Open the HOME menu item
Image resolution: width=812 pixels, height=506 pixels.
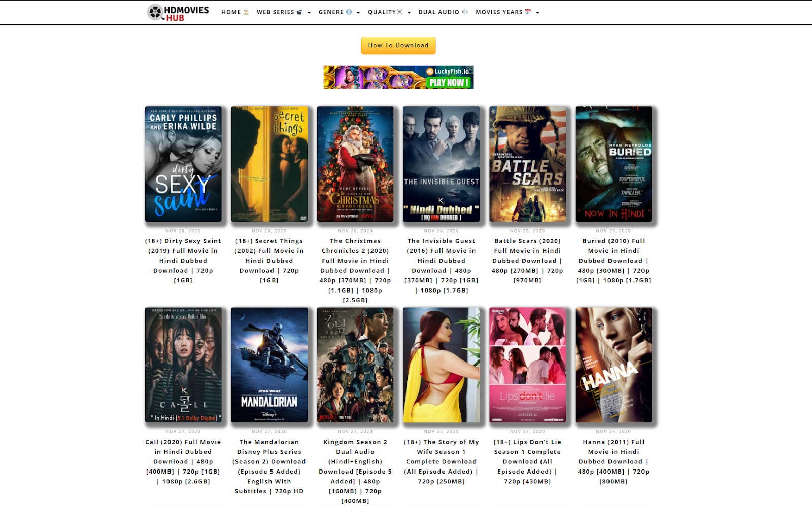click(x=235, y=12)
